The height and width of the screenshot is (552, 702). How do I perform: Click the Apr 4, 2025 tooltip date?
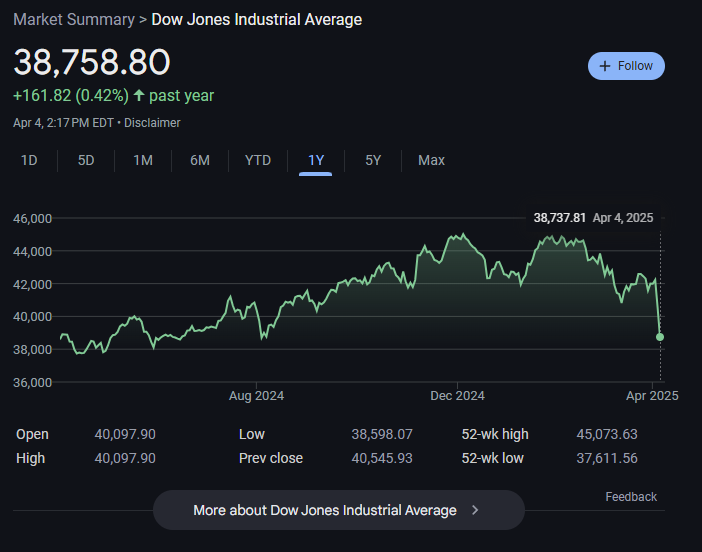[623, 218]
